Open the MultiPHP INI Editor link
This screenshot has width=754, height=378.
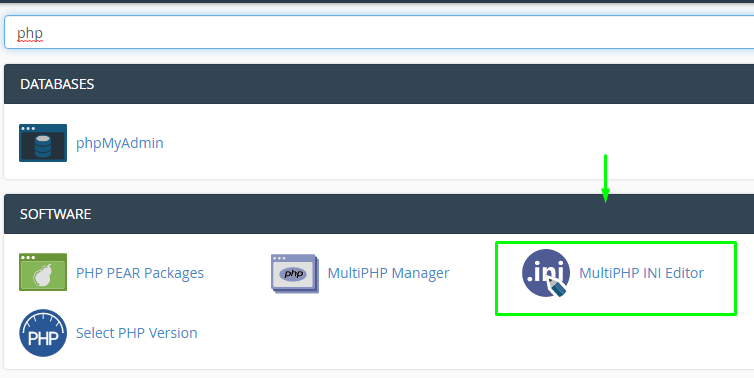click(x=641, y=273)
